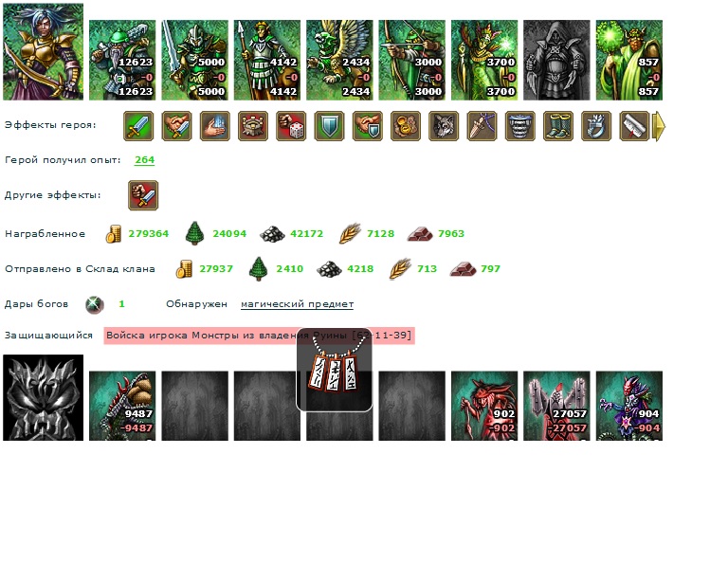Open the магический предмет link

tap(297, 304)
